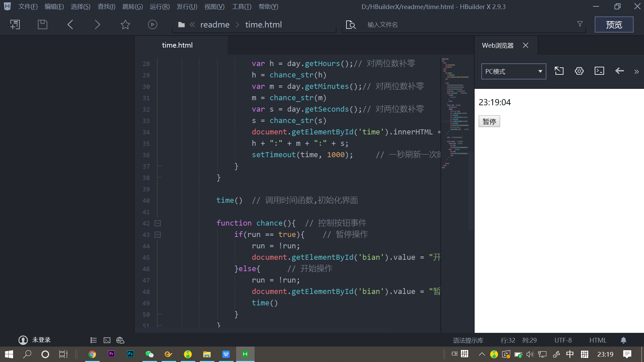Collapse the if block on line 43
Viewport: 644px width, 362px height.
click(x=158, y=235)
